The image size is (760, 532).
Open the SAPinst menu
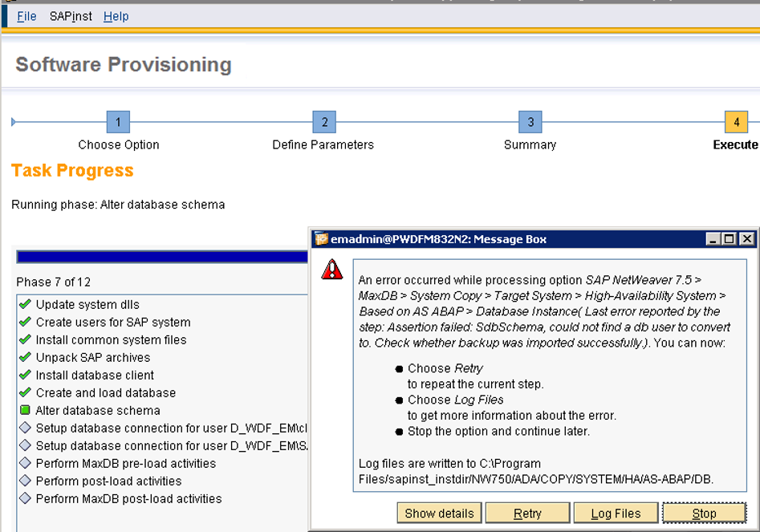tap(71, 17)
